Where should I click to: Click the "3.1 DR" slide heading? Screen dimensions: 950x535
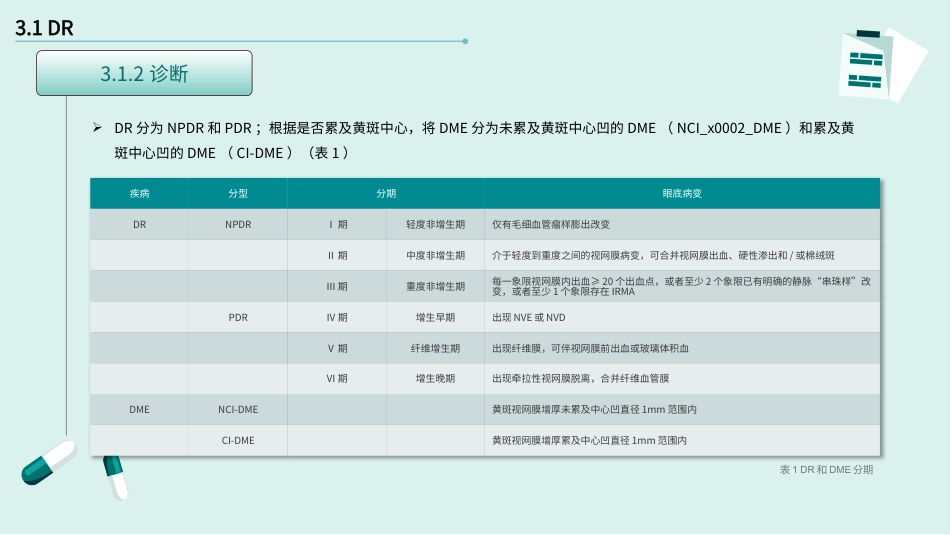[44, 28]
